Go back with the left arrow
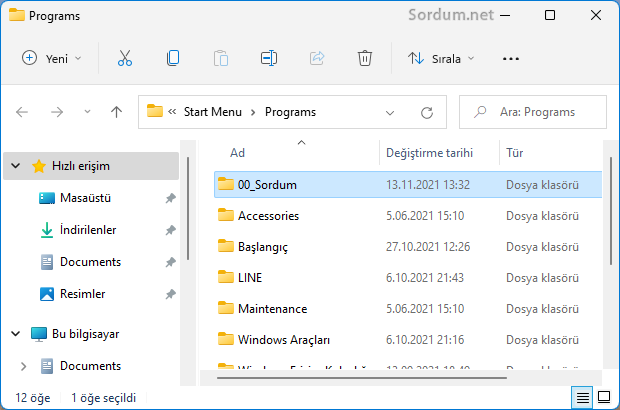620x410 pixels. [x=22, y=112]
